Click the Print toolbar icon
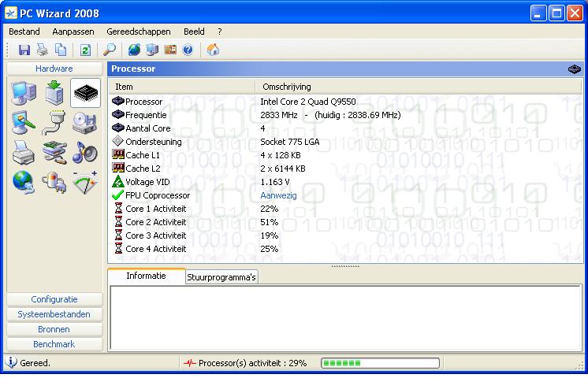 (42, 50)
